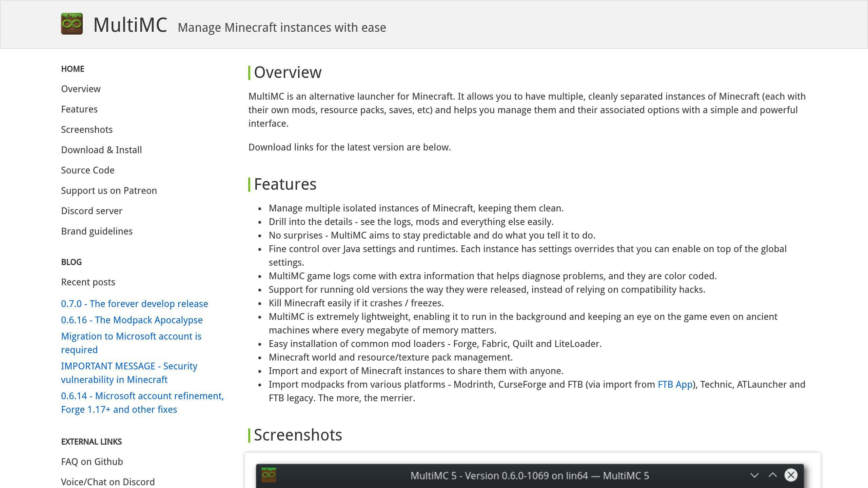Click the MultiMC 5 Version 0.6.0-1069 screenshot title

click(x=530, y=476)
